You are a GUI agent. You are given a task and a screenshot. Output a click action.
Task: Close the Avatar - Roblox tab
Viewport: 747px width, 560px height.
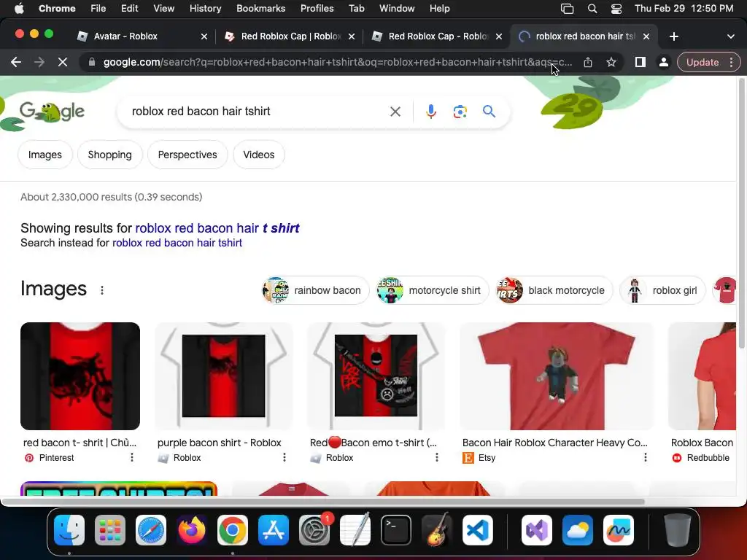click(x=204, y=36)
